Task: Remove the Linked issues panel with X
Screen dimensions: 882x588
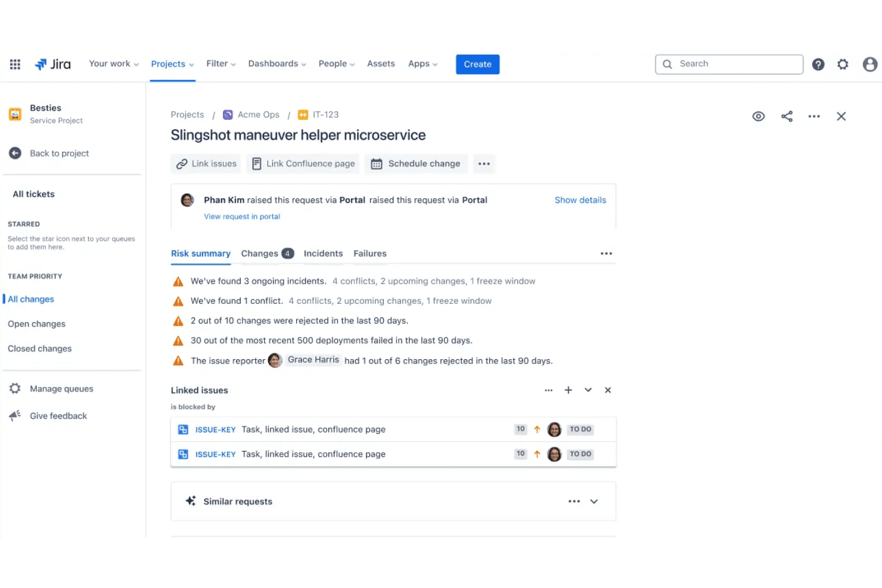Action: pyautogui.click(x=608, y=390)
